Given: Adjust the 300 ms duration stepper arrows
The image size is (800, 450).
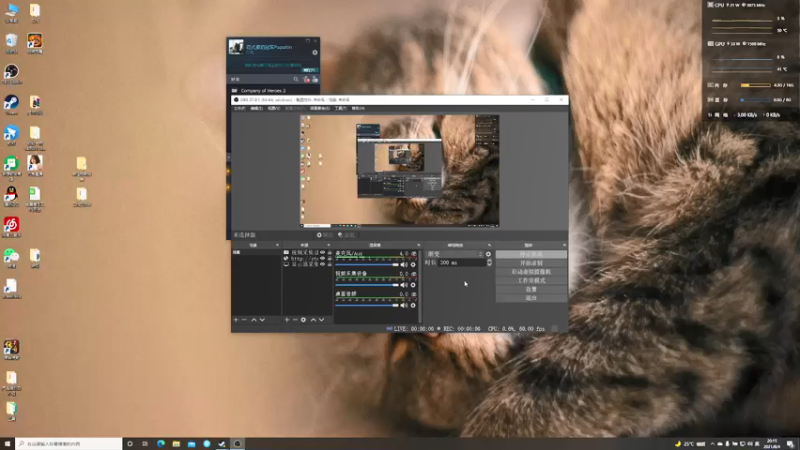Looking at the screenshot, I should pyautogui.click(x=489, y=263).
